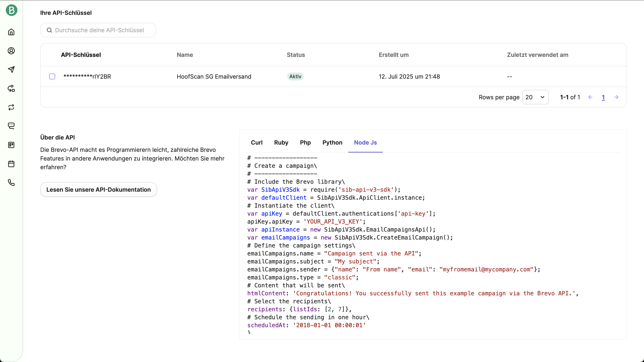
Task: Open the Phone icon in sidebar
Action: [11, 183]
